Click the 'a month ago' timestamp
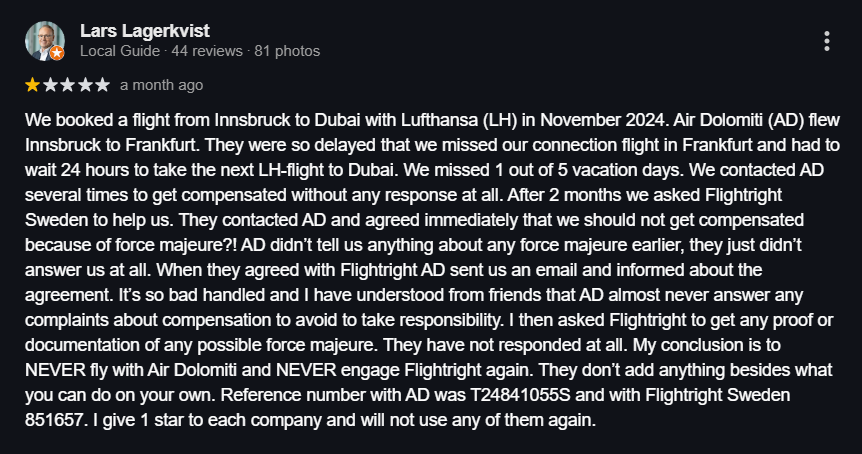This screenshot has height=454, width=862. click(x=162, y=85)
